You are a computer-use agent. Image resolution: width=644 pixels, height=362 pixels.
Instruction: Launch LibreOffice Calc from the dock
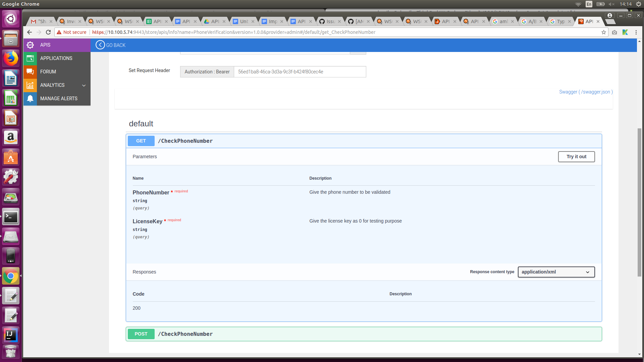[x=11, y=98]
